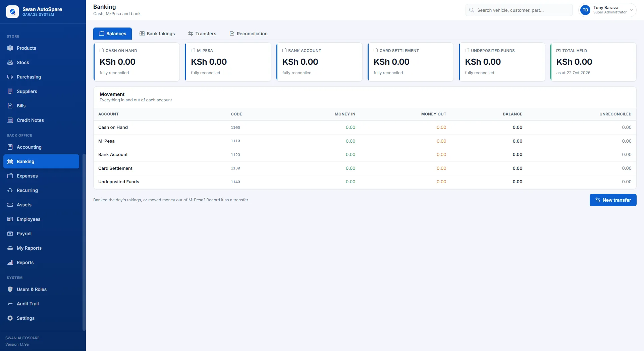Click the Assets stack icon
The image size is (644, 351).
tap(10, 205)
